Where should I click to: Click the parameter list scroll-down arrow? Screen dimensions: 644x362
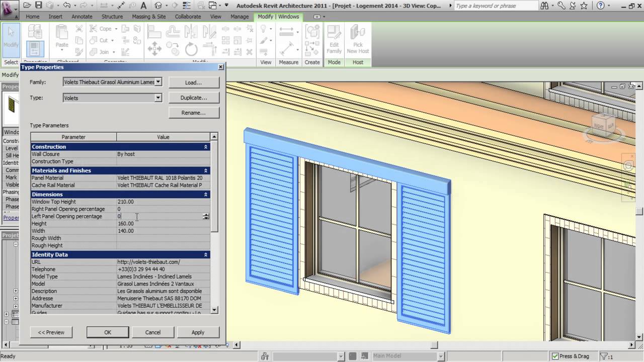214,310
